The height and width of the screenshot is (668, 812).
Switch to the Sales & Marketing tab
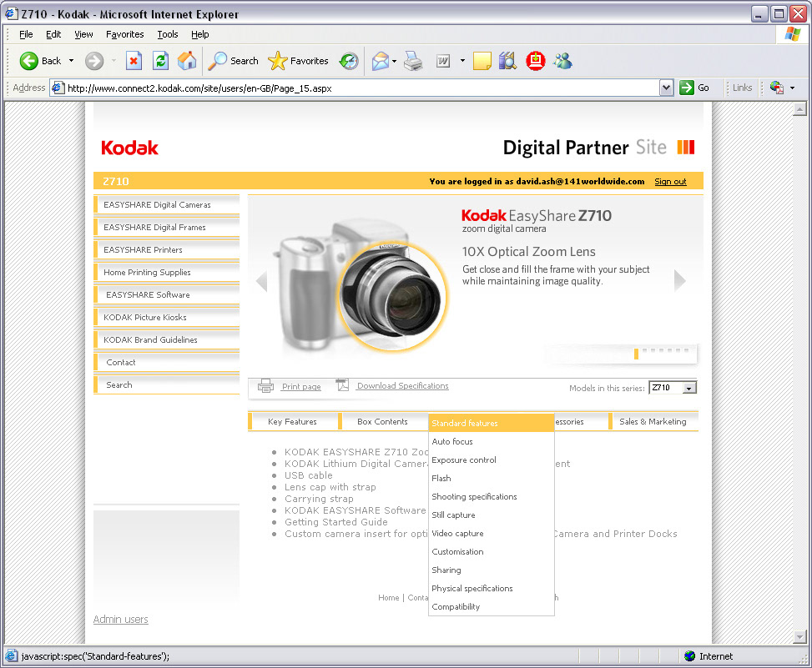point(653,422)
